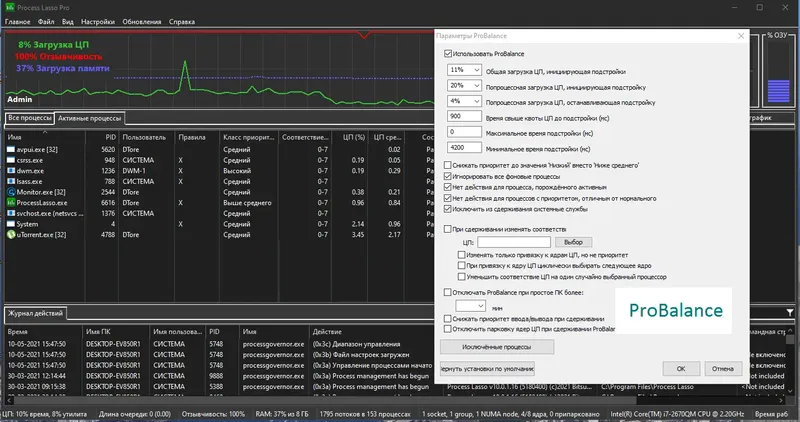Screen dimensions: 800x422
Task: Click the avpui.exe process icon
Action: (x=11, y=150)
